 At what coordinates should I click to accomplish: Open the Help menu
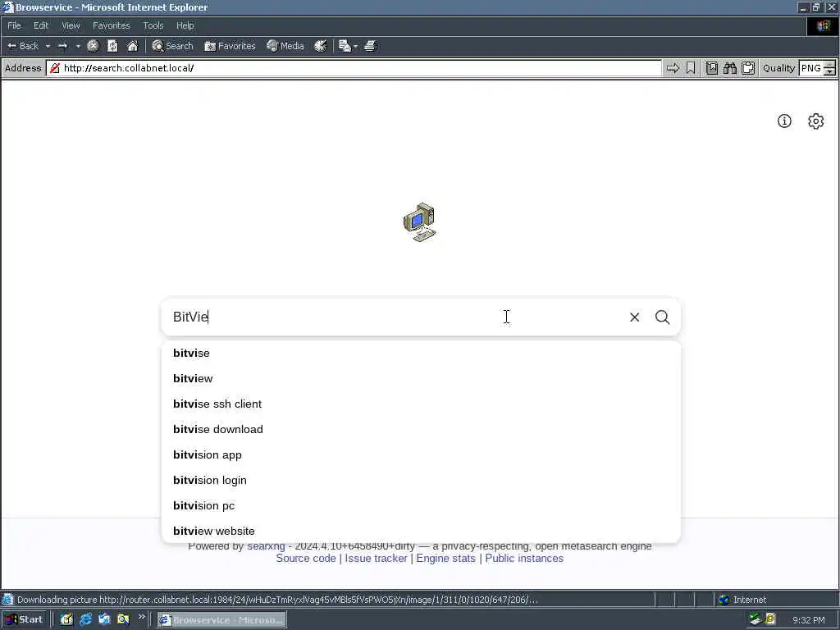(185, 25)
